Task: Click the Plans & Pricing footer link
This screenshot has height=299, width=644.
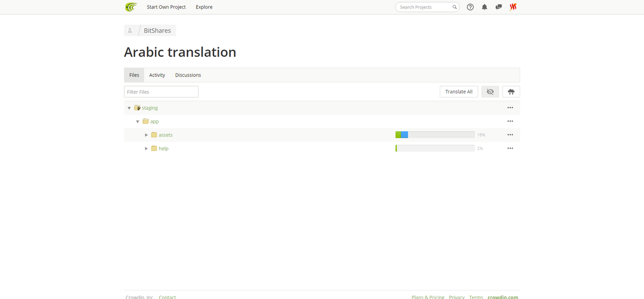Action: (x=428, y=297)
